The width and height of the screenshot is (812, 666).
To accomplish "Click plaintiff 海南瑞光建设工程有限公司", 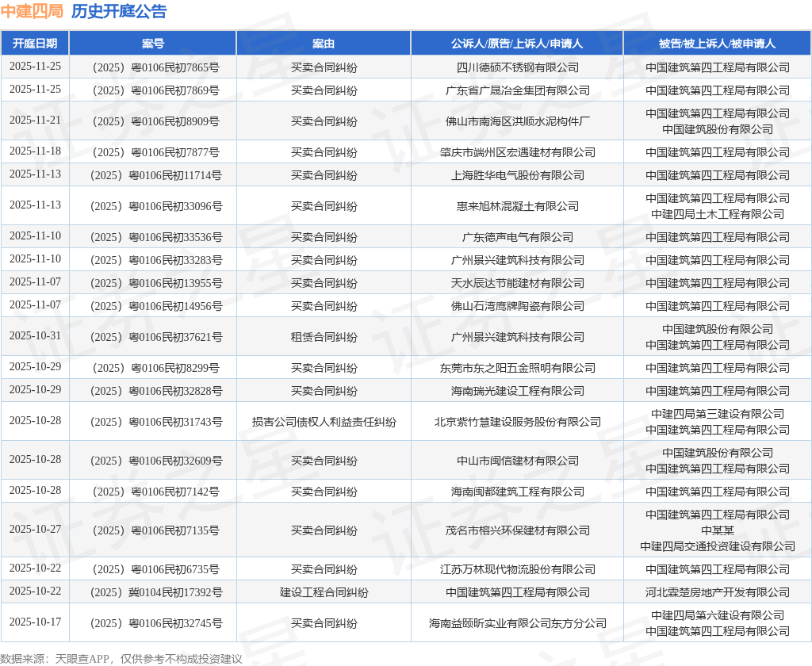I will point(517,391).
